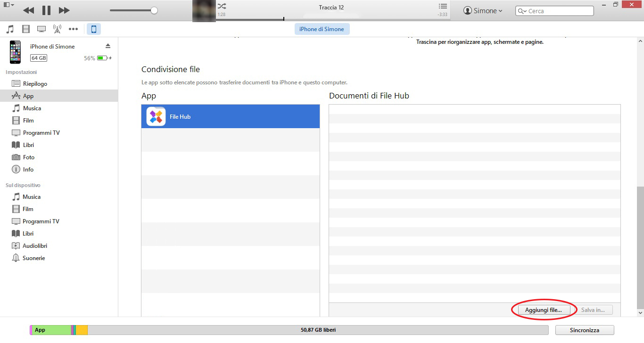The width and height of the screenshot is (644, 343).
Task: Open Suonerie on the device
Action: pyautogui.click(x=59, y=258)
